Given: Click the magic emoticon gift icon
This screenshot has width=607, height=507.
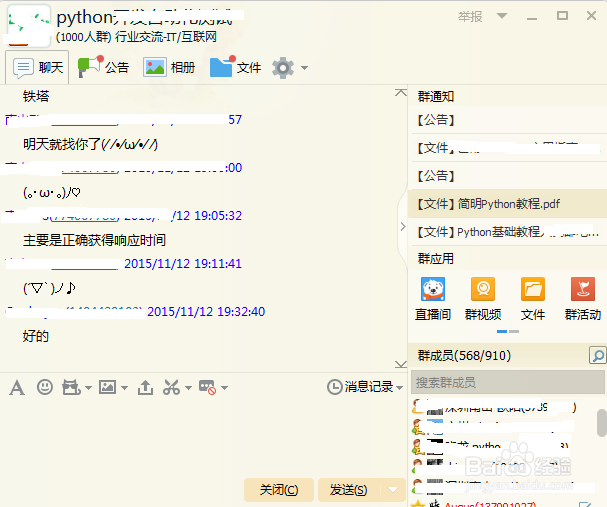Looking at the screenshot, I should tap(71, 387).
